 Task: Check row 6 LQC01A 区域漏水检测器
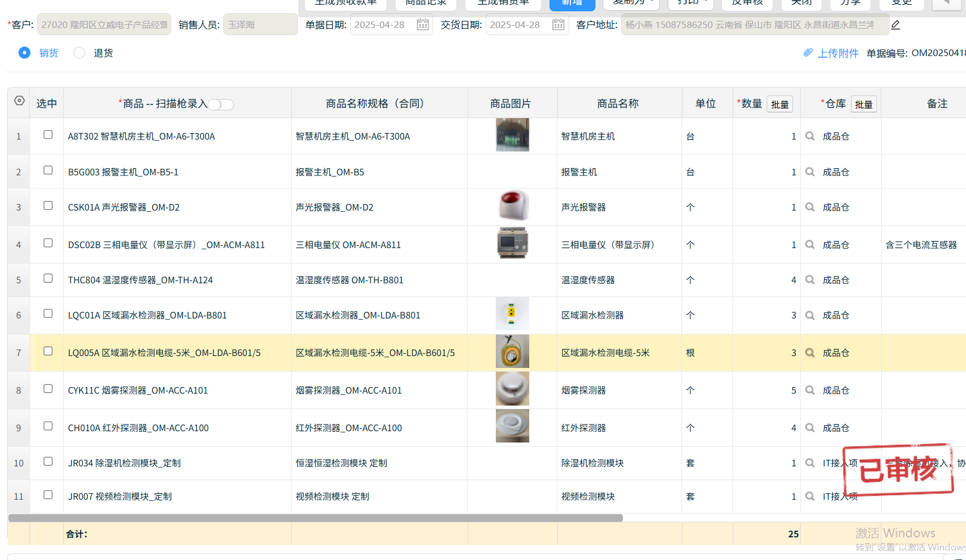pyautogui.click(x=48, y=314)
